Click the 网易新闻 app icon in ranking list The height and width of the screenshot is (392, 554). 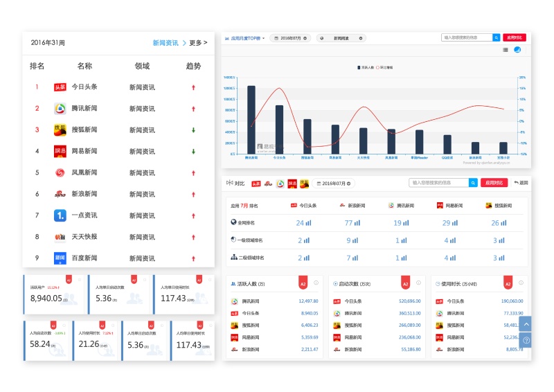(x=60, y=151)
